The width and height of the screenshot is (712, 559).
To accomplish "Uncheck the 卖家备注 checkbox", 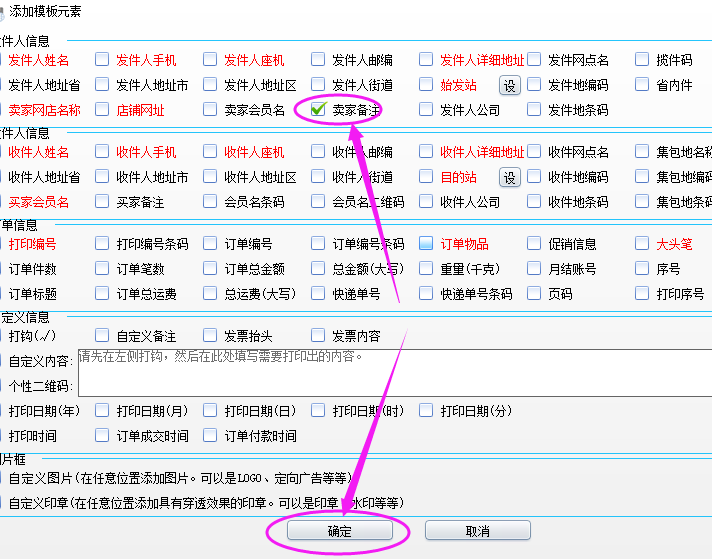I will point(319,110).
